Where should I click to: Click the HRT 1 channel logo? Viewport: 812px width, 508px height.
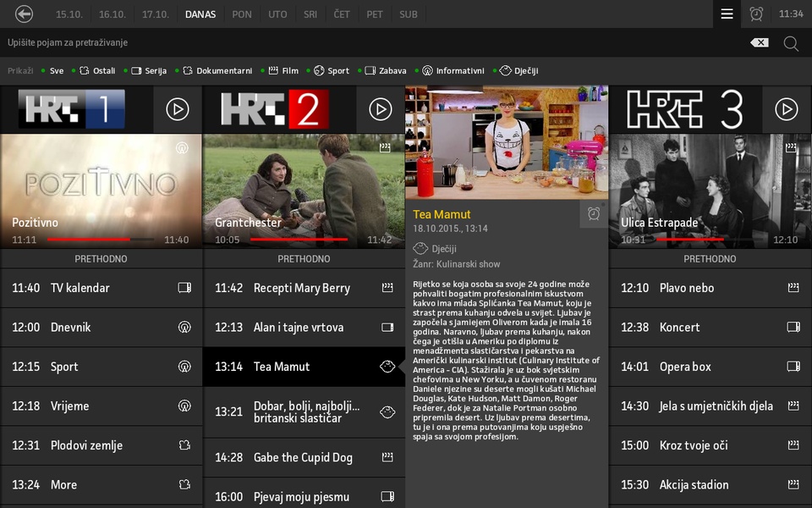pos(72,109)
